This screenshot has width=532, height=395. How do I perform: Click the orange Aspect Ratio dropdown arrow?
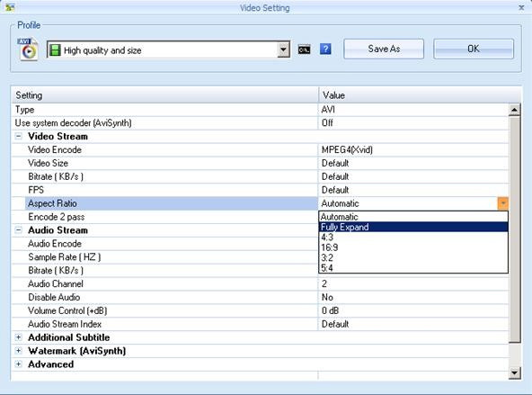[x=503, y=203]
